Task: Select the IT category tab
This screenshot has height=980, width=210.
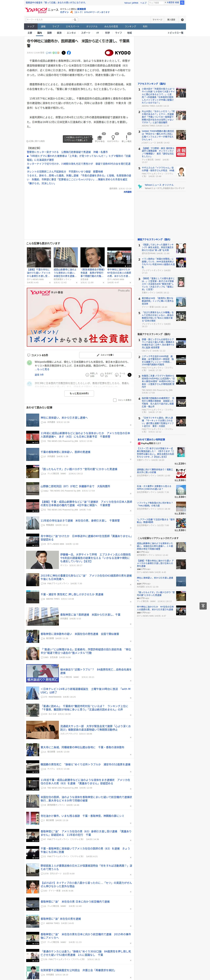Action: pyautogui.click(x=98, y=33)
